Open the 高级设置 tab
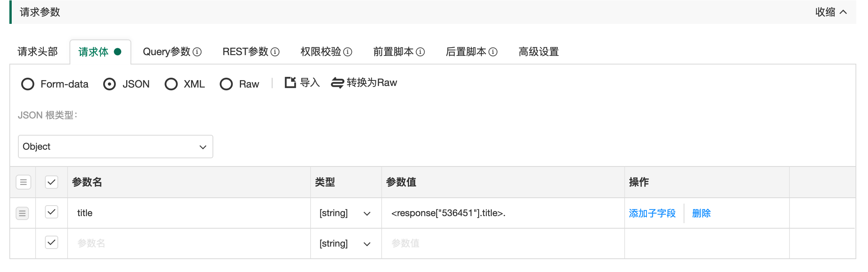 tap(538, 52)
